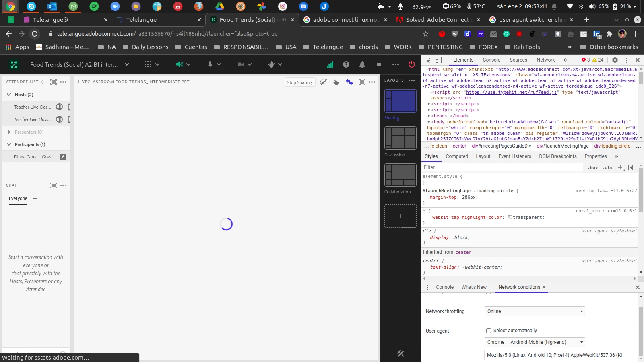
Task: Select the pointer hand icon in share pod
Action: click(x=336, y=82)
